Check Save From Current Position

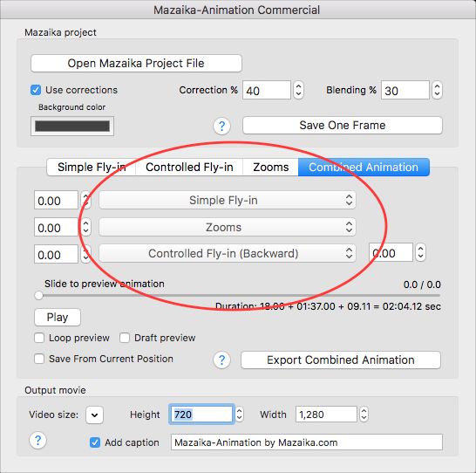[x=39, y=359]
